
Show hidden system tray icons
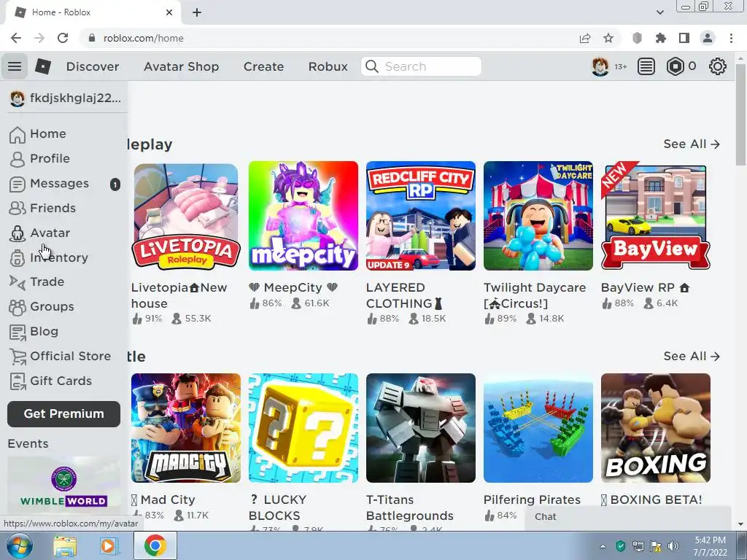[603, 546]
